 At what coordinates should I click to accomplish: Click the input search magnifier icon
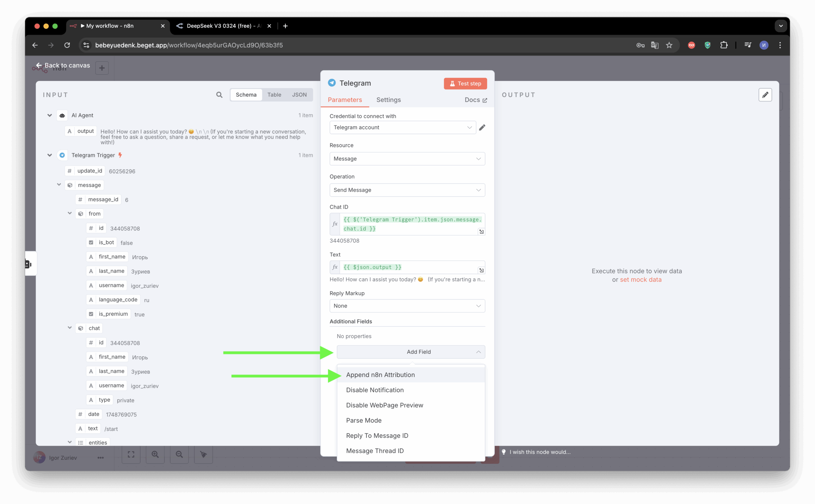(219, 95)
